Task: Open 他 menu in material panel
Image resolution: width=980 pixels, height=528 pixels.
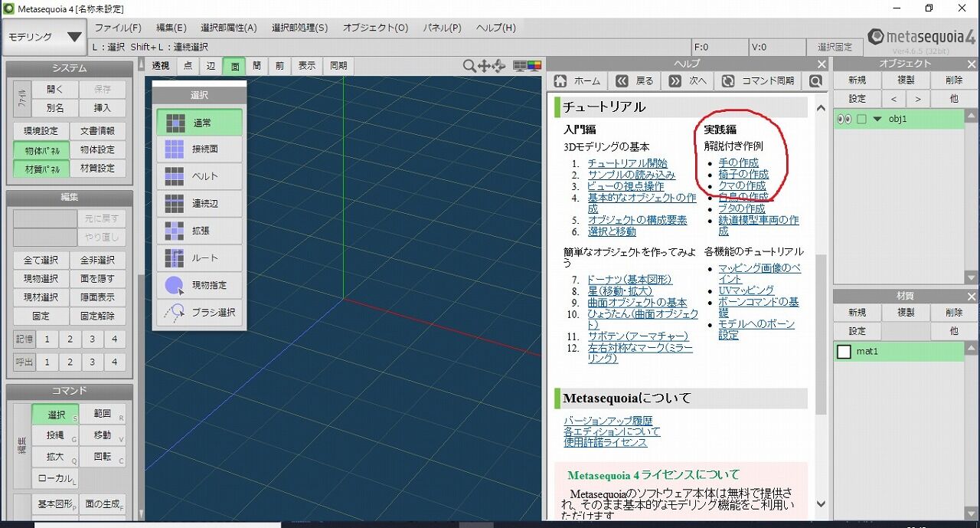Action: click(x=954, y=331)
